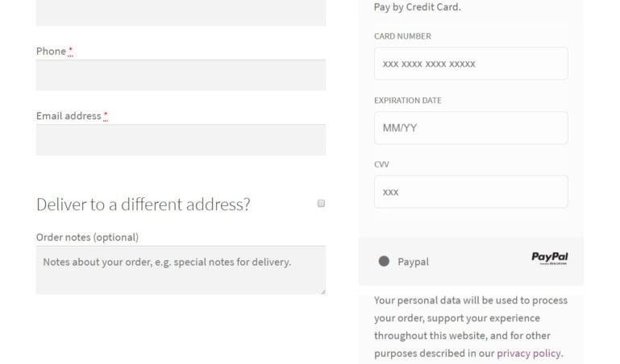Click the Email address label

69,116
